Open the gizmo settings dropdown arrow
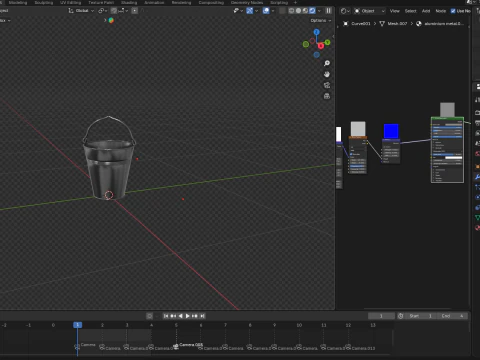Screen dimensions: 480x360 tap(256, 11)
